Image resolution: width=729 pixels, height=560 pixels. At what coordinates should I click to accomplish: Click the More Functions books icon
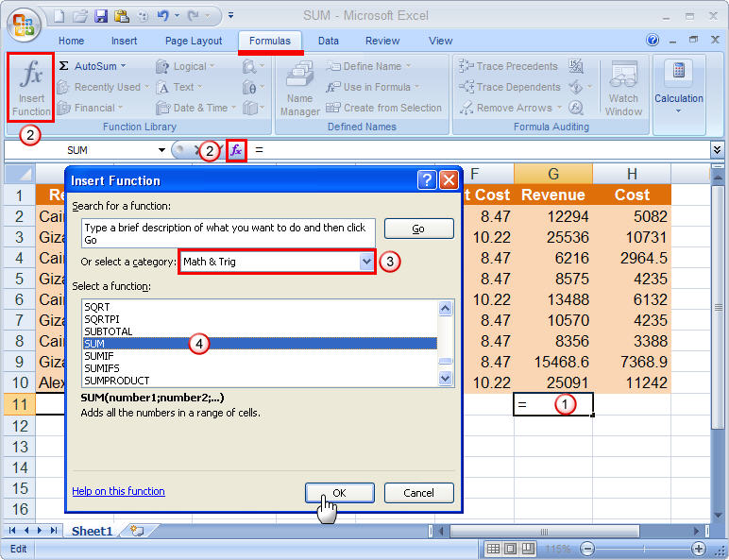(x=249, y=108)
